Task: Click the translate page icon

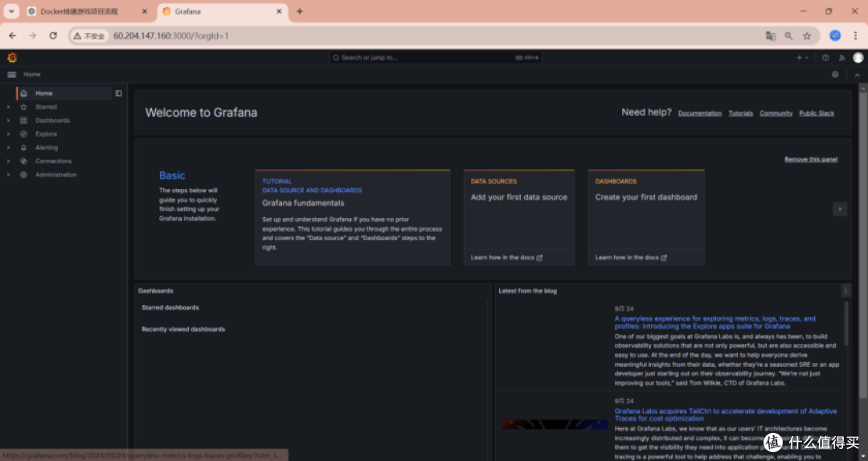Action: pyautogui.click(x=771, y=36)
